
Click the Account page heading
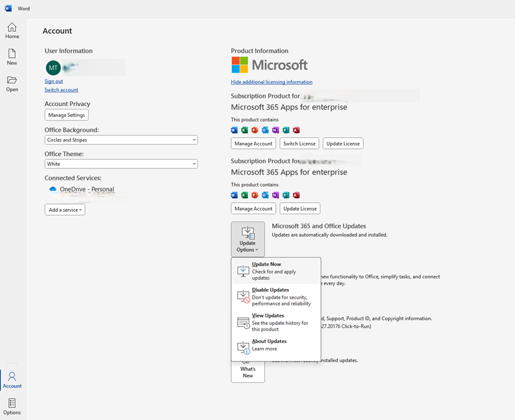(57, 31)
